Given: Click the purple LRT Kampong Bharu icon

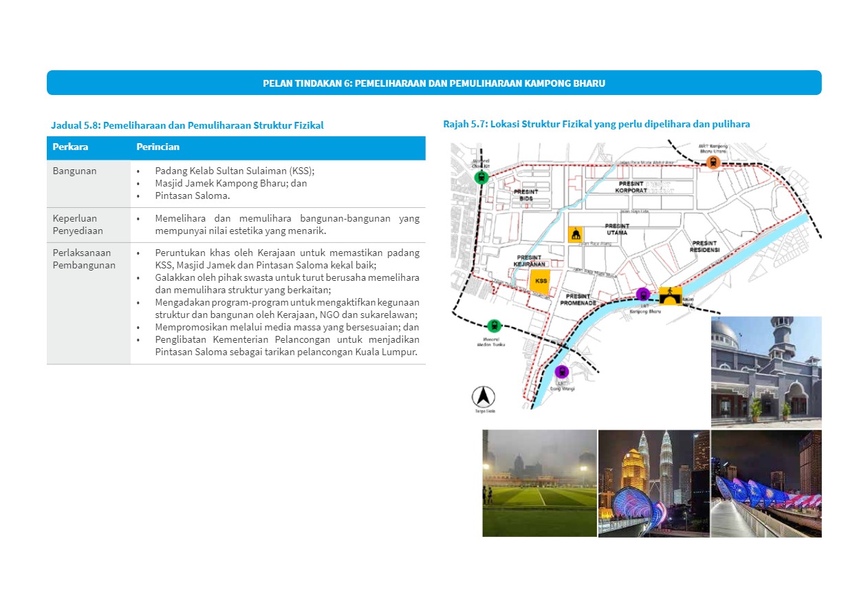Looking at the screenshot, I should 643,295.
